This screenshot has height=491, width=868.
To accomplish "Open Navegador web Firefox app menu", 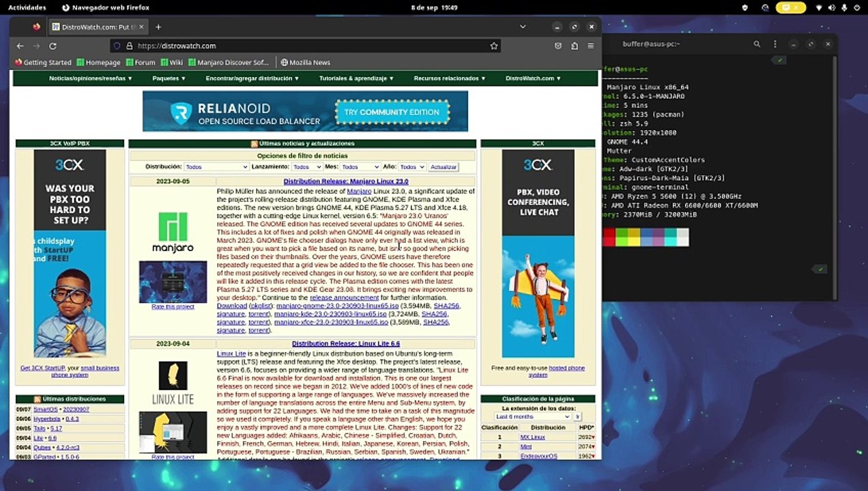I will 105,8.
